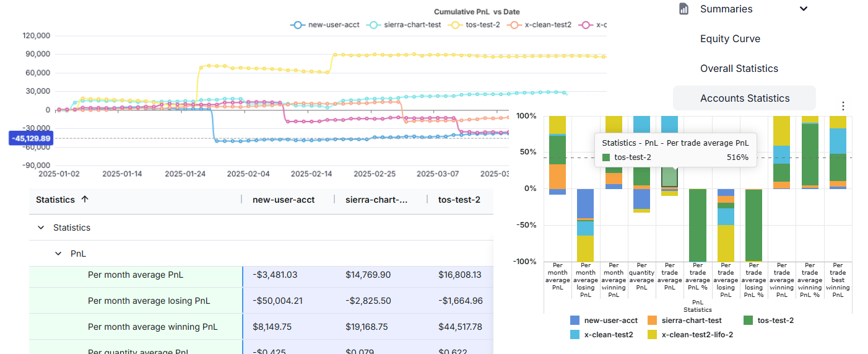Click the sort arrow beside Statistics header
The width and height of the screenshot is (868, 354).
coord(85,200)
